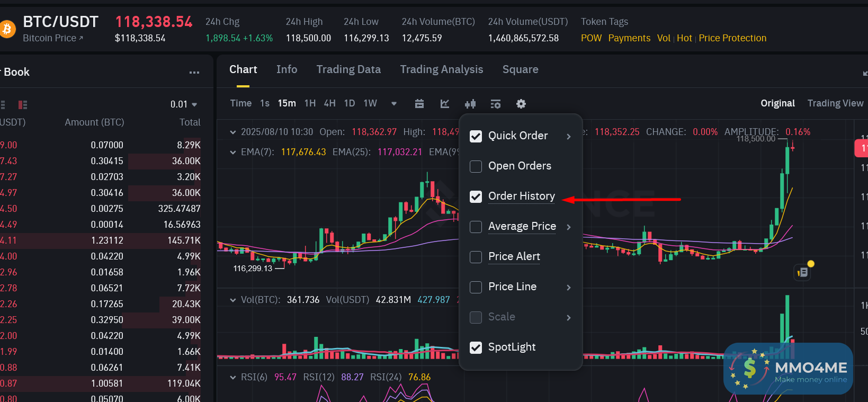Open the 0.01 price precision dropdown
The image size is (868, 402).
click(x=184, y=104)
